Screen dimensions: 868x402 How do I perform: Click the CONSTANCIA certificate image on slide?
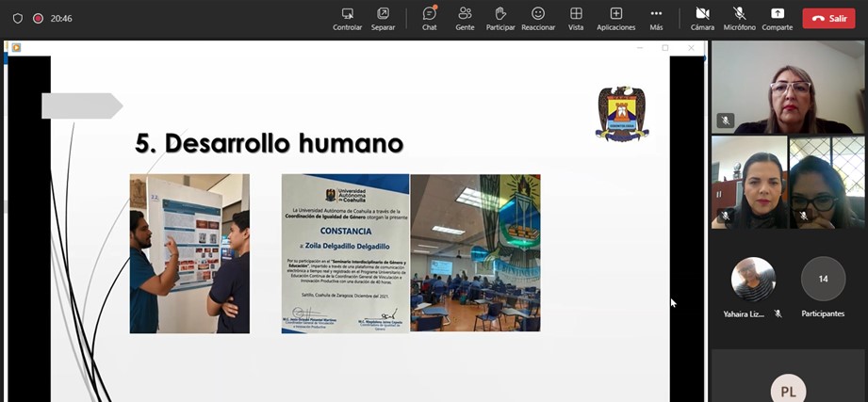pyautogui.click(x=345, y=252)
